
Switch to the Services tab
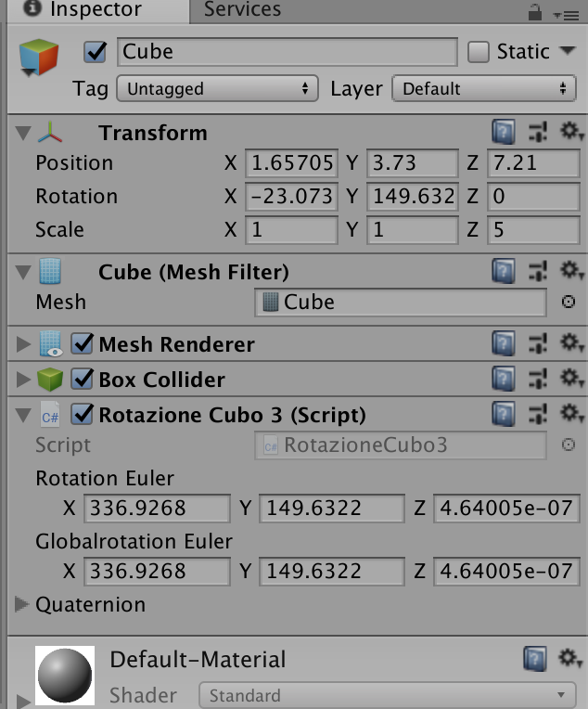[x=242, y=10]
